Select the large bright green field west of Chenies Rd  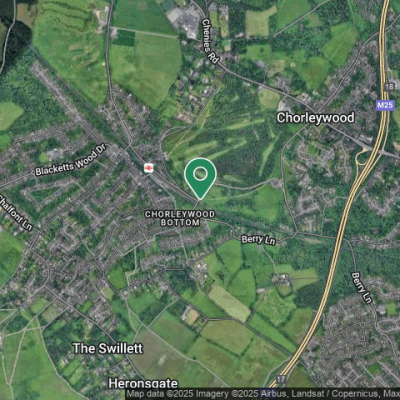[x=147, y=68]
